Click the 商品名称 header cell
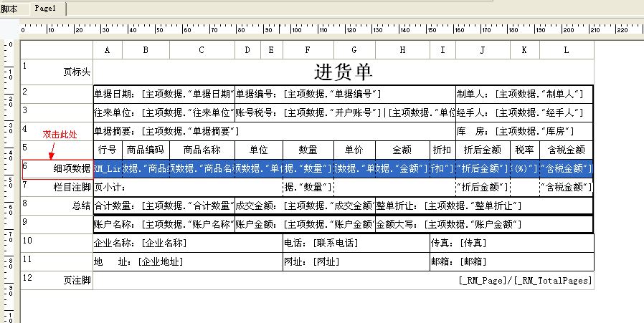Viewport: 644px width, 323px height. coord(202,150)
